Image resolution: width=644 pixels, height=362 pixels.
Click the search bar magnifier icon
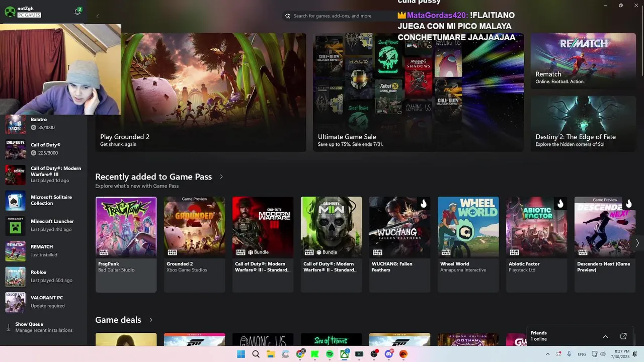tap(288, 16)
